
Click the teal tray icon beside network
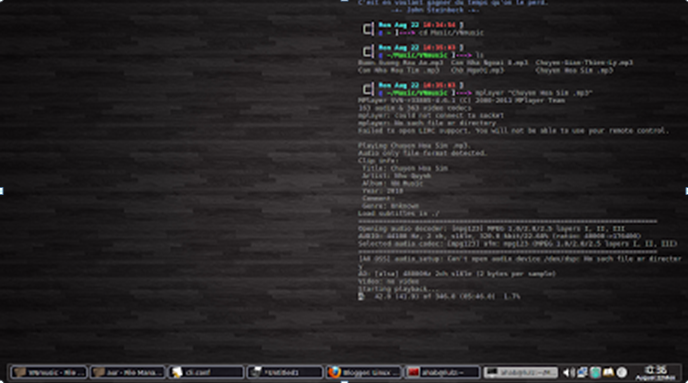pyautogui.click(x=595, y=372)
